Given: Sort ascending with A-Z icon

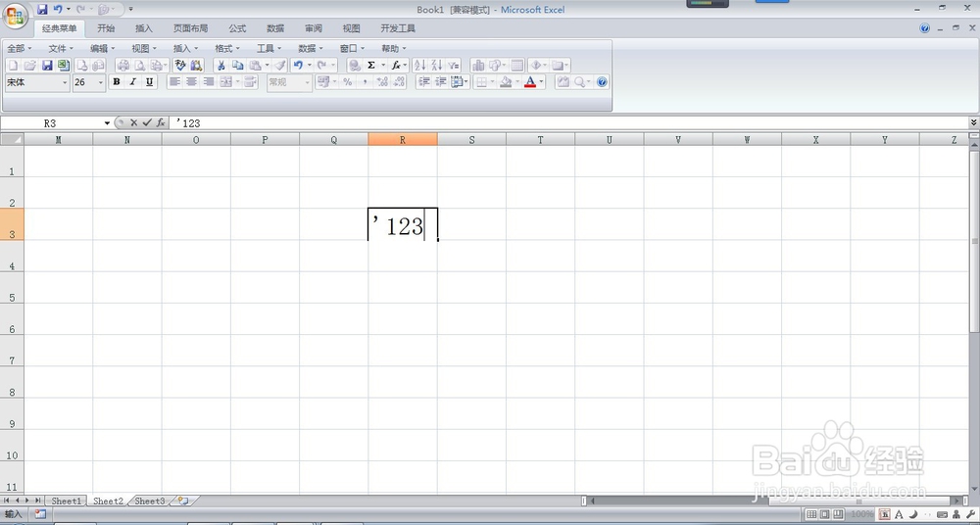Looking at the screenshot, I should (419, 65).
